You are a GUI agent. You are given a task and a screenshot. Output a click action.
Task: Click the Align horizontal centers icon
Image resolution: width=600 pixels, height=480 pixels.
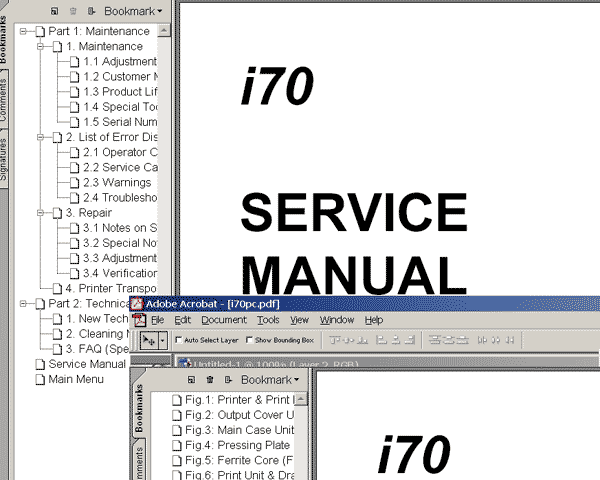395,340
